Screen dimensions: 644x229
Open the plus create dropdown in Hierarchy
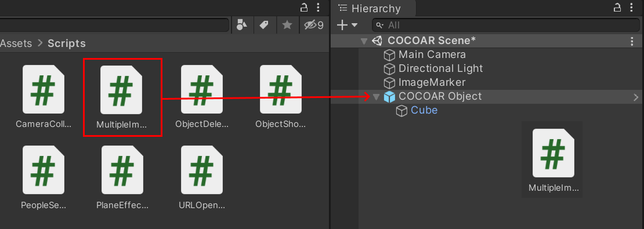click(346, 25)
